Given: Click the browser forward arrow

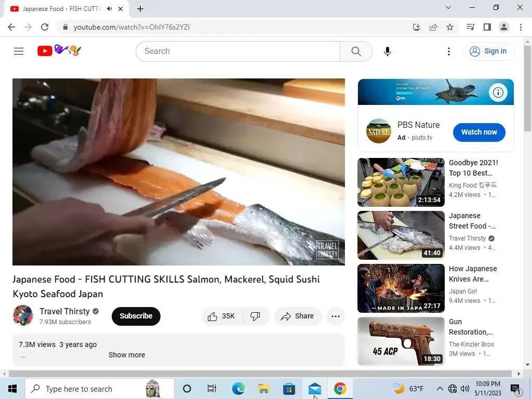Looking at the screenshot, I should click(28, 27).
